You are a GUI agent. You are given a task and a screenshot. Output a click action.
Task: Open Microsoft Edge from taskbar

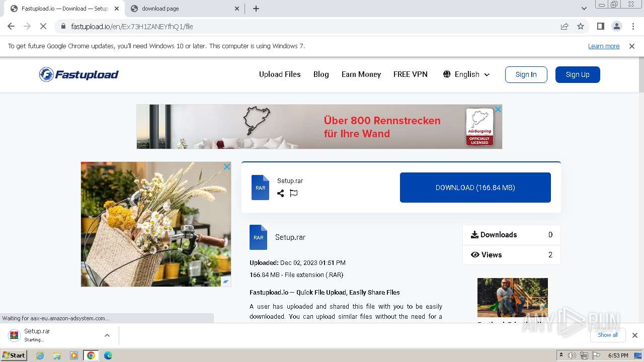(108, 355)
